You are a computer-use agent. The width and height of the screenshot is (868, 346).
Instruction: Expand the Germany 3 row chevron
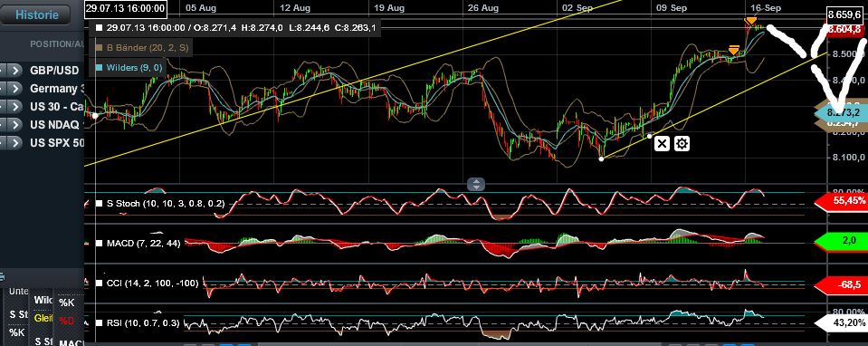[x=15, y=89]
